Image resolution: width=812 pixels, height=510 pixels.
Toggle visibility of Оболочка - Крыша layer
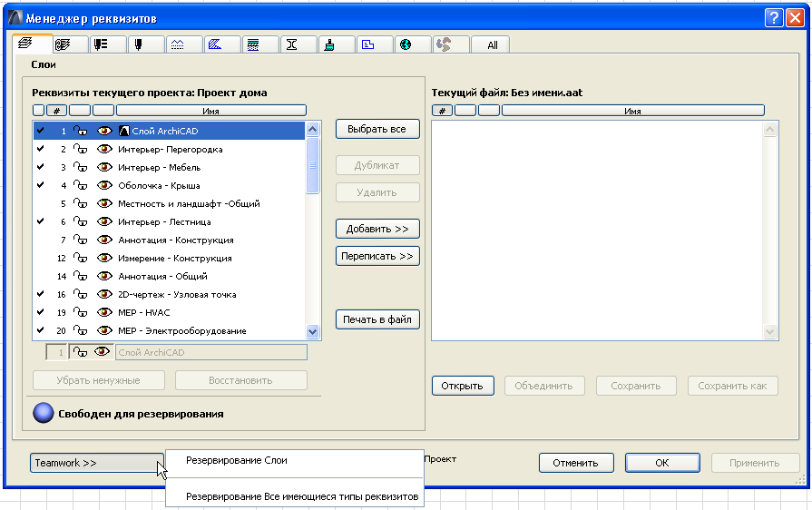coord(104,185)
